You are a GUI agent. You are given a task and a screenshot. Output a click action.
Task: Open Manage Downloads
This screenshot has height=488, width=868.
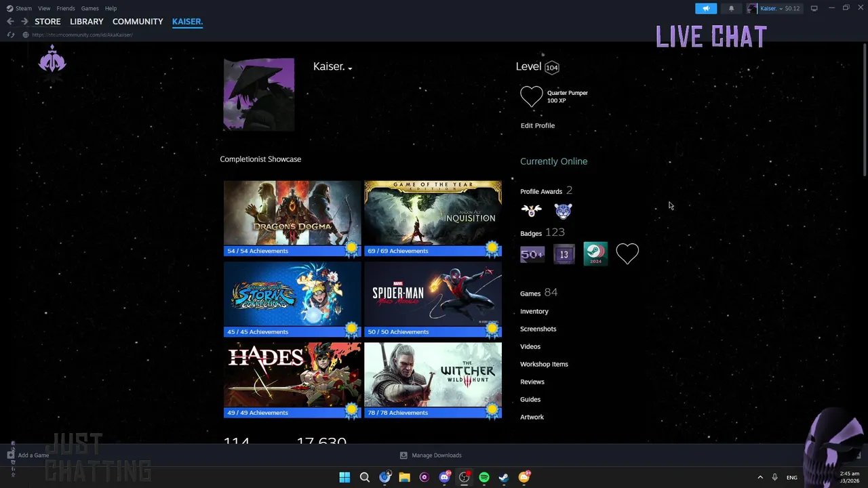431,455
